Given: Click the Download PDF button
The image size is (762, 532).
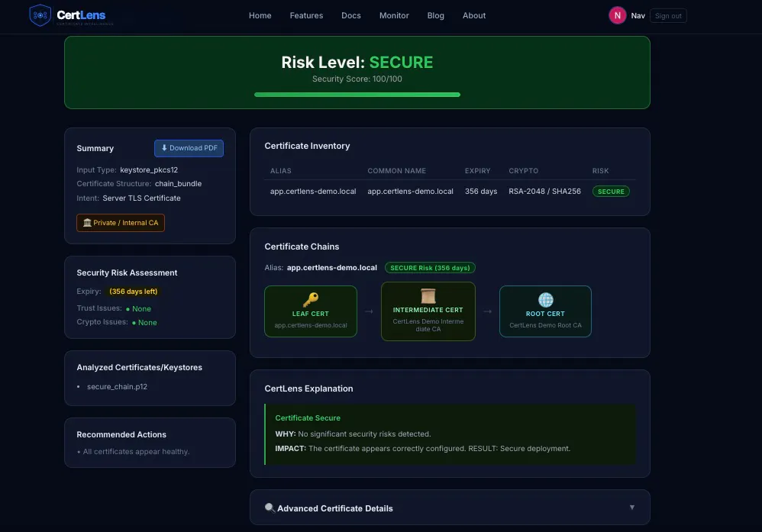Looking at the screenshot, I should tap(189, 148).
